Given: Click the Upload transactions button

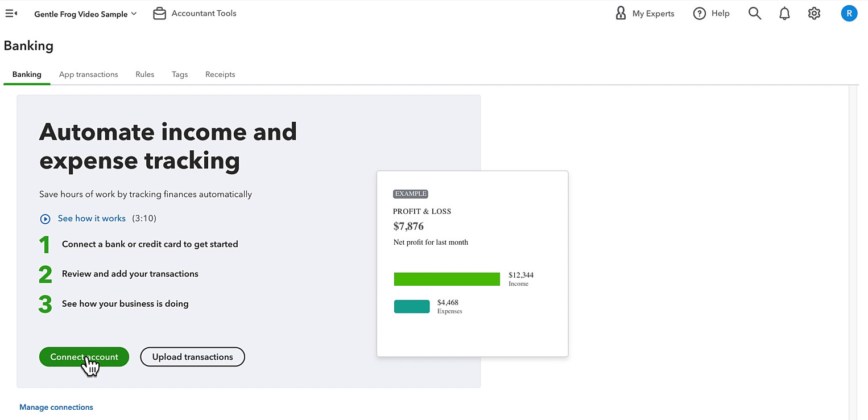Looking at the screenshot, I should pyautogui.click(x=192, y=357).
